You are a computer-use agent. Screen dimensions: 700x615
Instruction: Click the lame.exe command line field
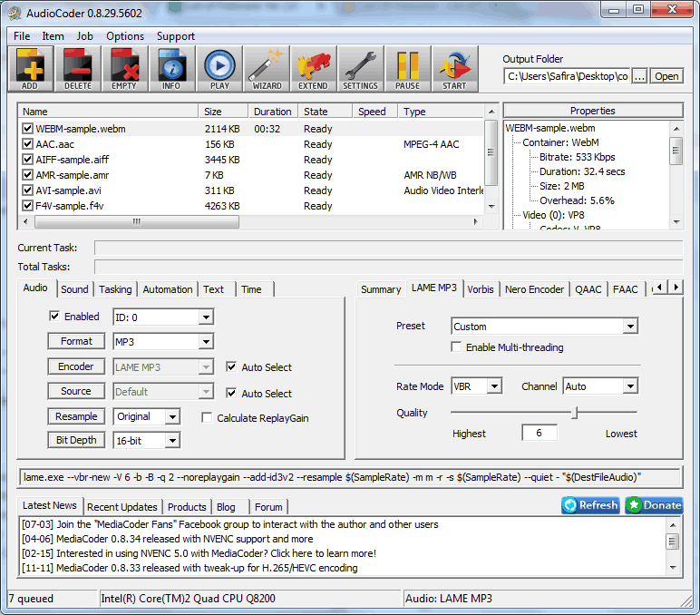pos(350,477)
